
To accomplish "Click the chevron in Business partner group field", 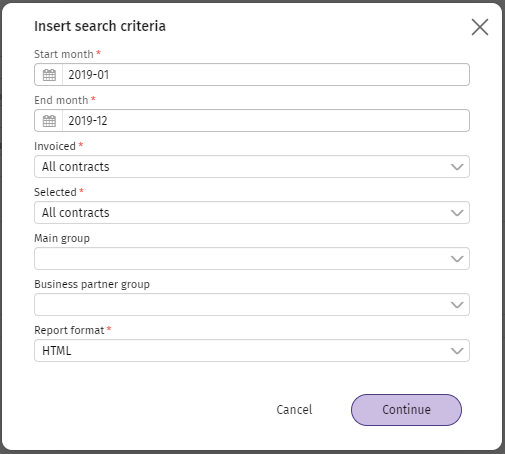I will tap(457, 305).
